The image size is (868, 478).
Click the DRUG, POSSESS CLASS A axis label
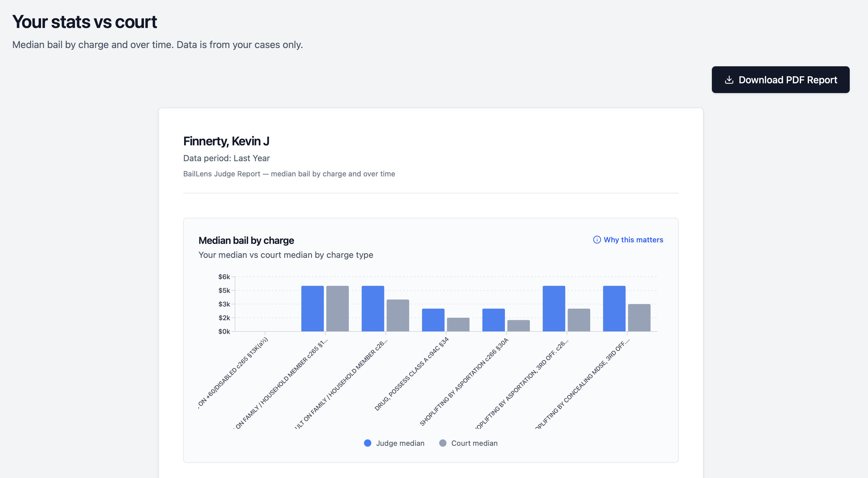[412, 374]
